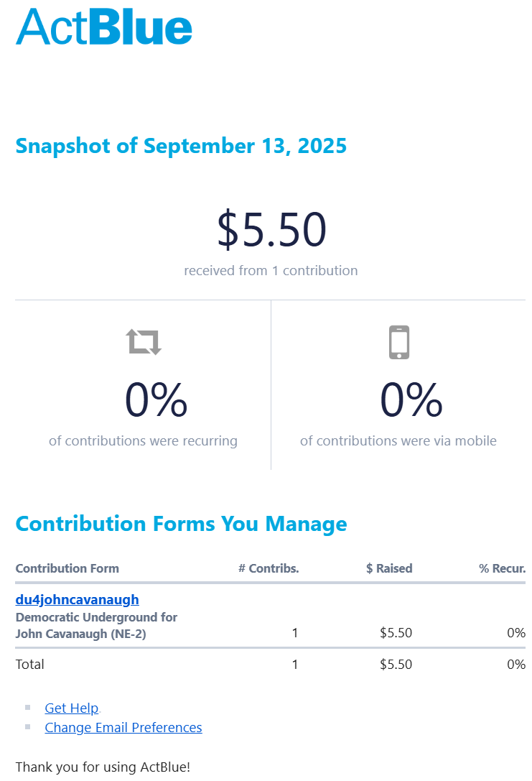532x781 pixels.
Task: Click the recurring contributions arrows icon
Action: (x=144, y=342)
